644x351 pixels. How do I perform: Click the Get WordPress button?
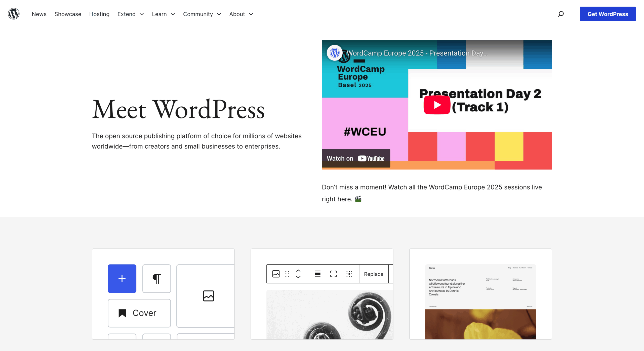(608, 14)
